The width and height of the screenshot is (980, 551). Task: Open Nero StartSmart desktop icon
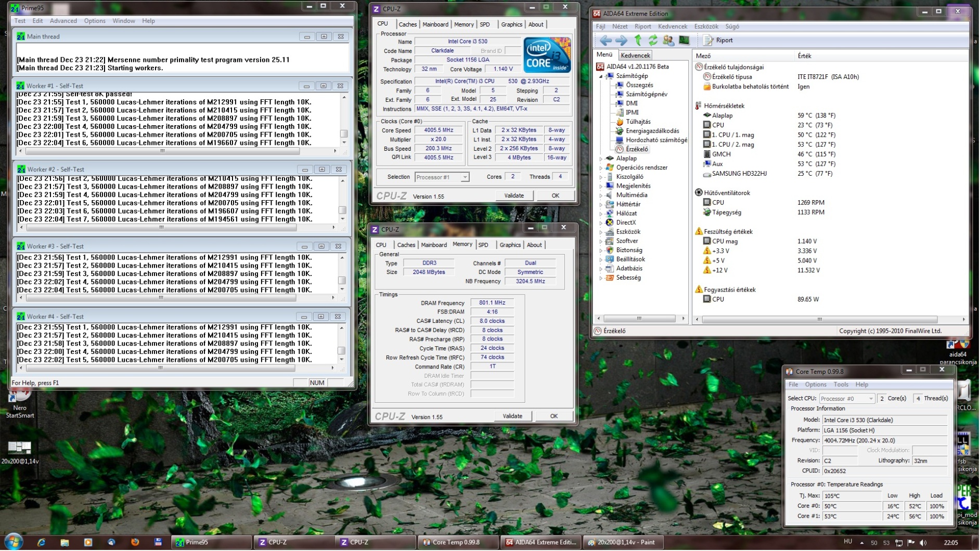(20, 404)
